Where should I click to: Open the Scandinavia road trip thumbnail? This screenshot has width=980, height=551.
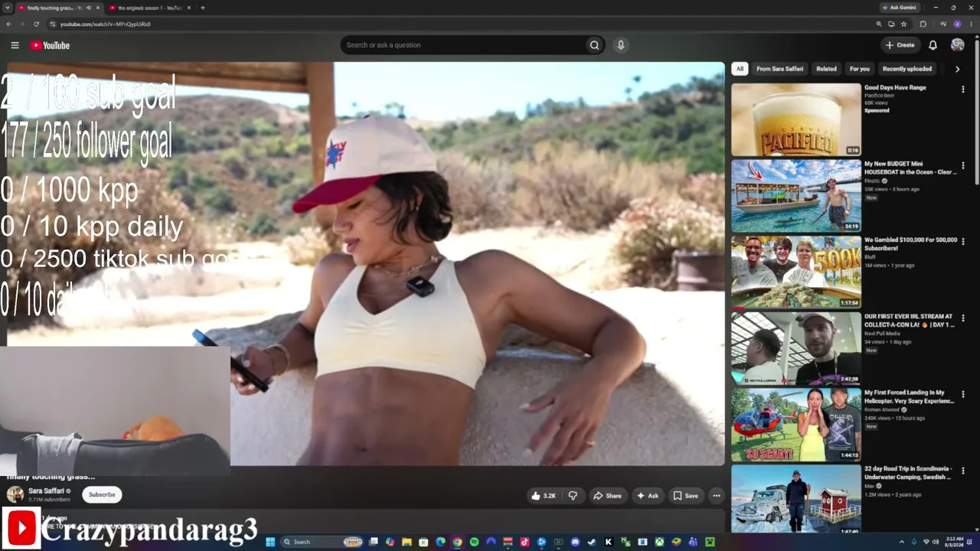[795, 499]
